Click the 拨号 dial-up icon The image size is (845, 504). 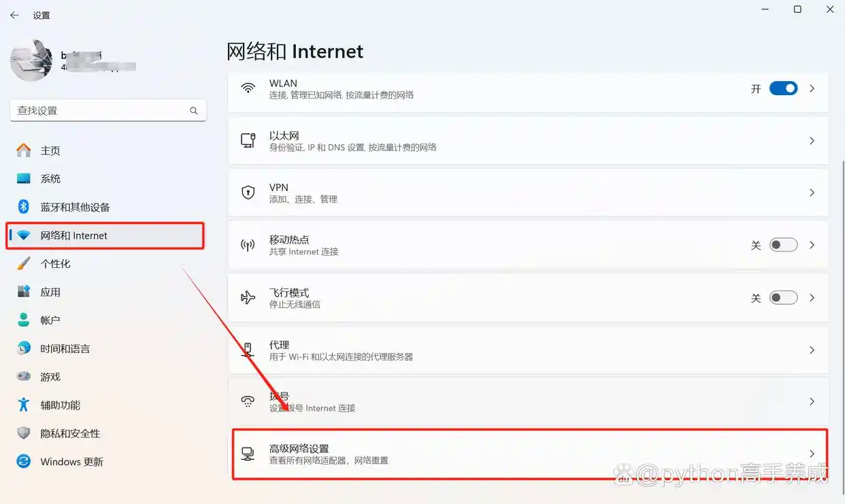[247, 401]
